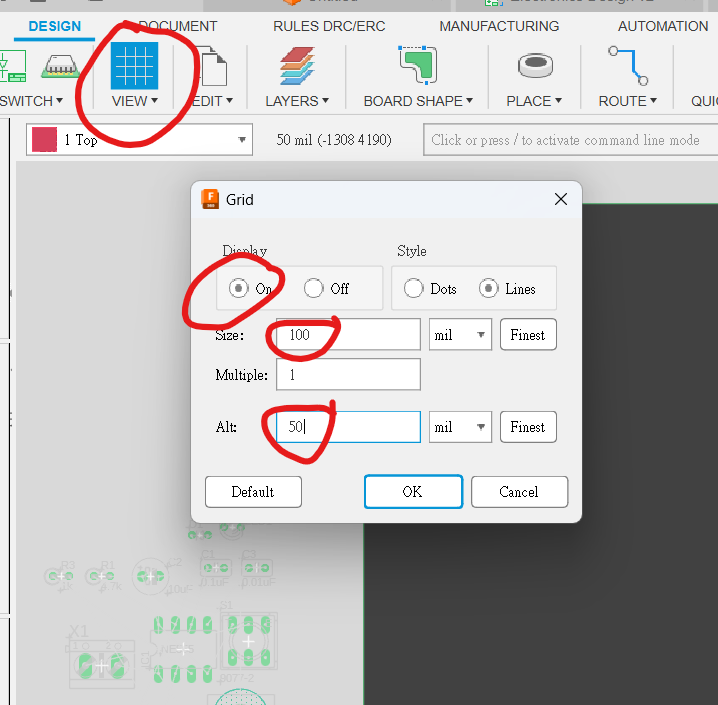Open the Rules DRC/ERC tab
Screen dimensions: 718x705
pyautogui.click(x=329, y=26)
